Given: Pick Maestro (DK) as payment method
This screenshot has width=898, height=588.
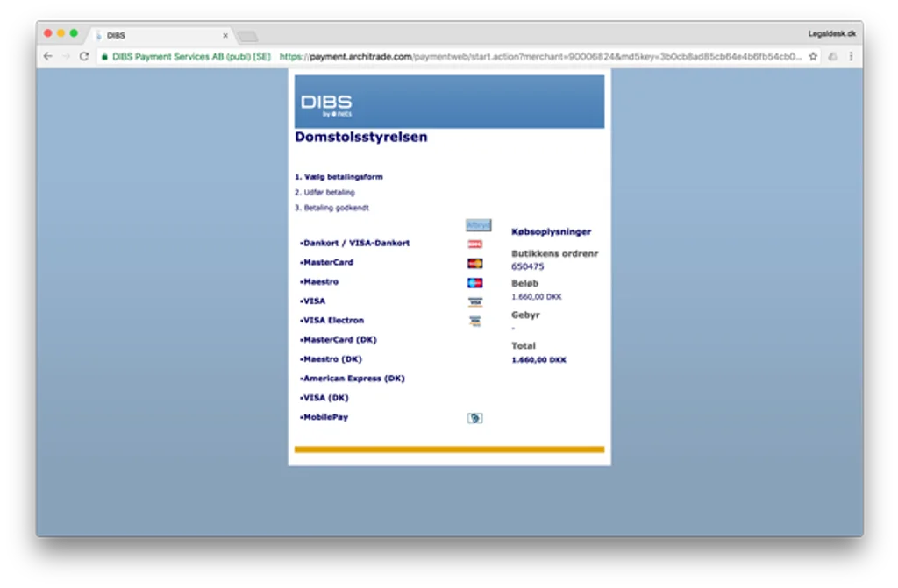Looking at the screenshot, I should [x=331, y=359].
